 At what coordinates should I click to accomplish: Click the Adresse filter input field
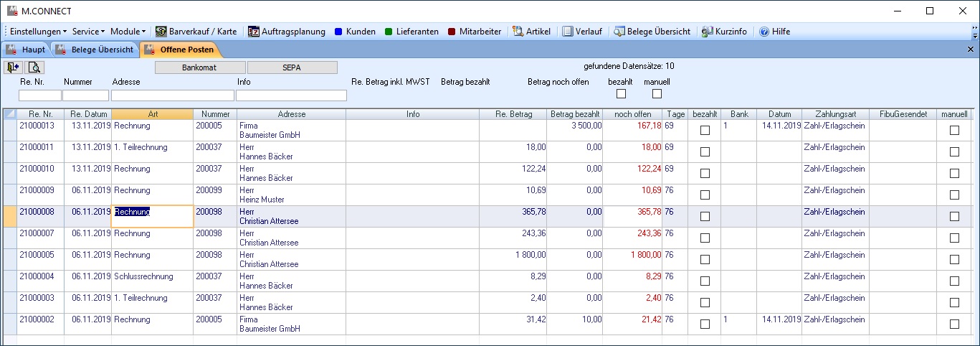coord(172,95)
